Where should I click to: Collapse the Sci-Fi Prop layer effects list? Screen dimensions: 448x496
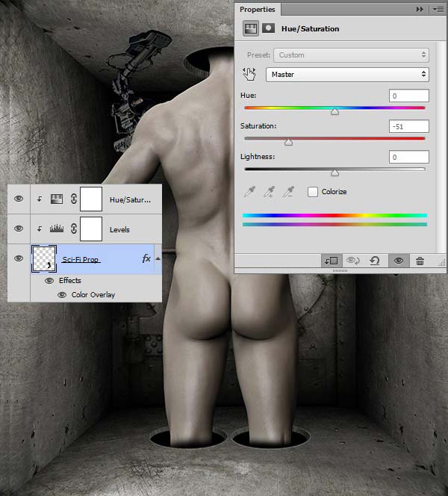click(x=158, y=258)
